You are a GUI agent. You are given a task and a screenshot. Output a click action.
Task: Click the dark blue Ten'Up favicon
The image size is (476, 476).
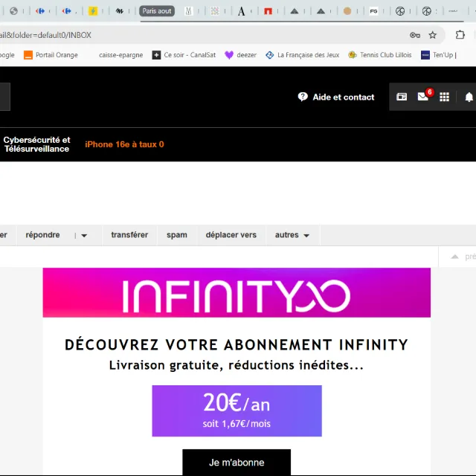[x=425, y=55]
